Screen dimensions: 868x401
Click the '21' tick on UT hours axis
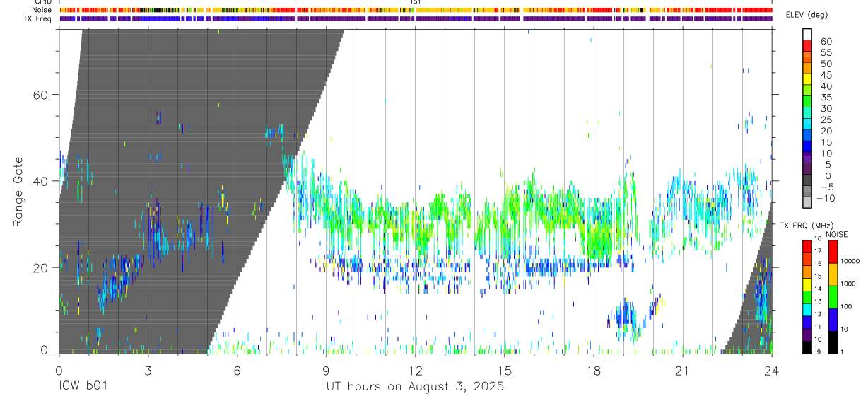[x=682, y=371]
